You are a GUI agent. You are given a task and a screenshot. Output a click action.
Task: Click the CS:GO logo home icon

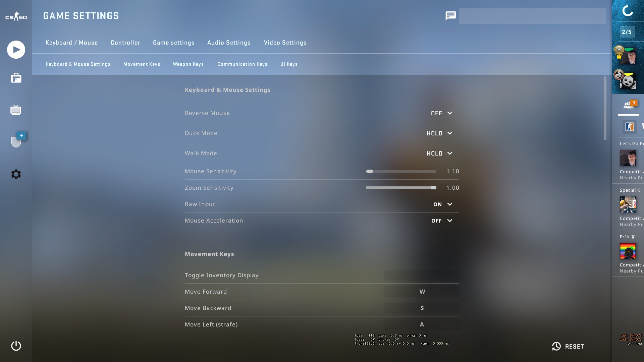pyautogui.click(x=16, y=16)
